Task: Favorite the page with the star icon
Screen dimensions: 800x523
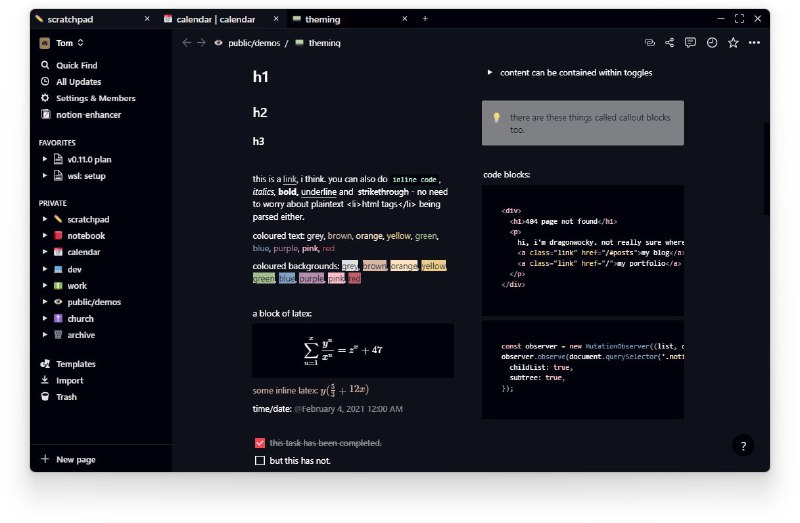Action: pyautogui.click(x=733, y=43)
